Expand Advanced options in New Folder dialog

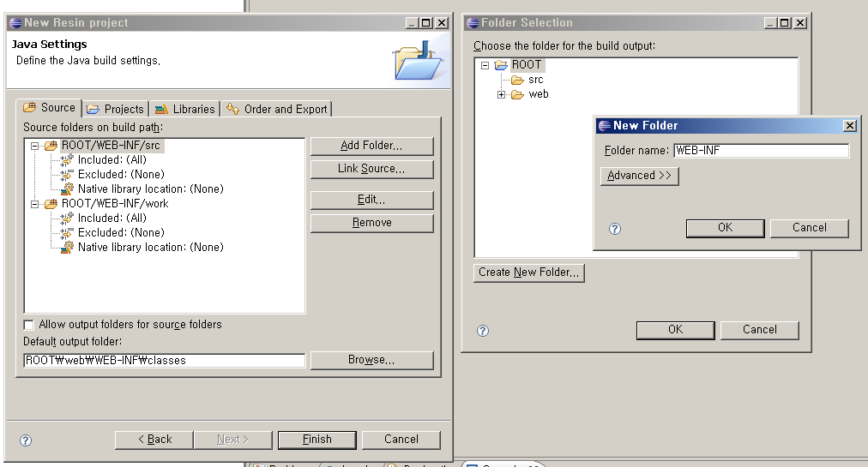pos(639,176)
